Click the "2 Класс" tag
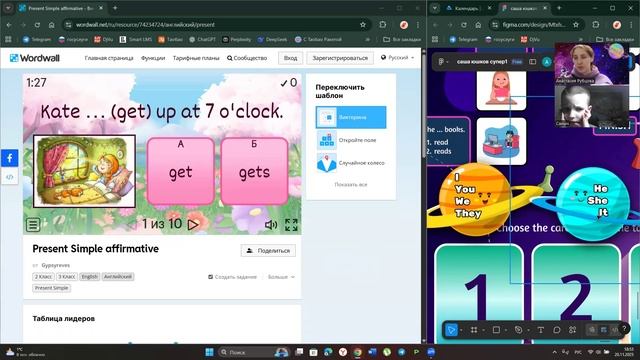Image resolution: width=640 pixels, height=360 pixels. [x=43, y=276]
